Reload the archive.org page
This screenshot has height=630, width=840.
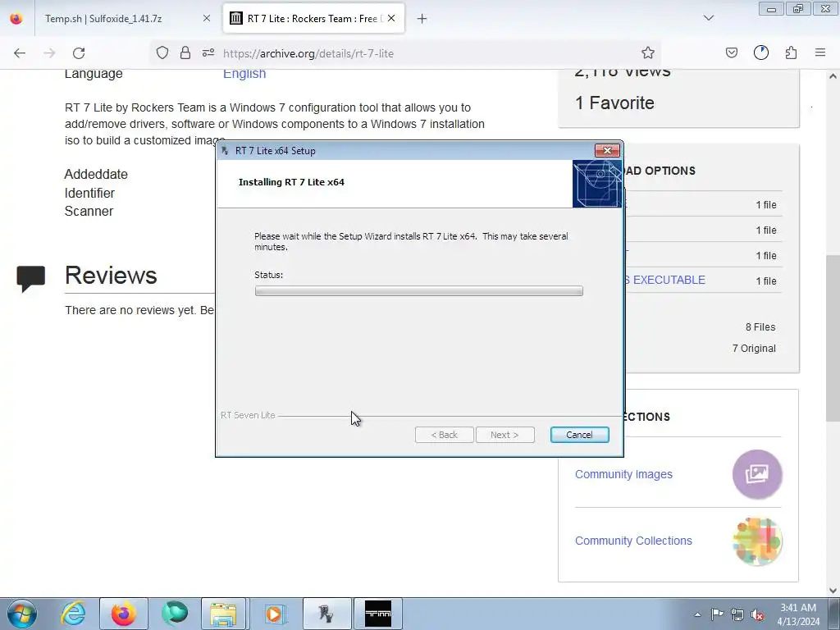pos(79,53)
